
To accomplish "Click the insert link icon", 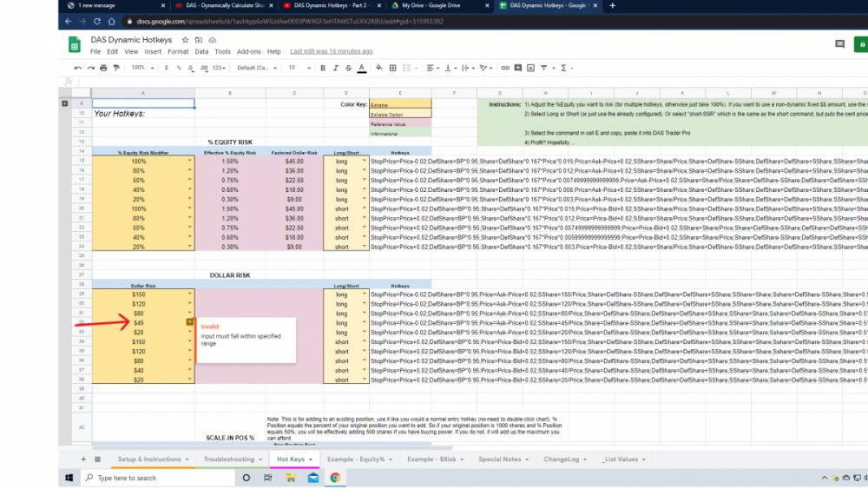I will pyautogui.click(x=506, y=68).
